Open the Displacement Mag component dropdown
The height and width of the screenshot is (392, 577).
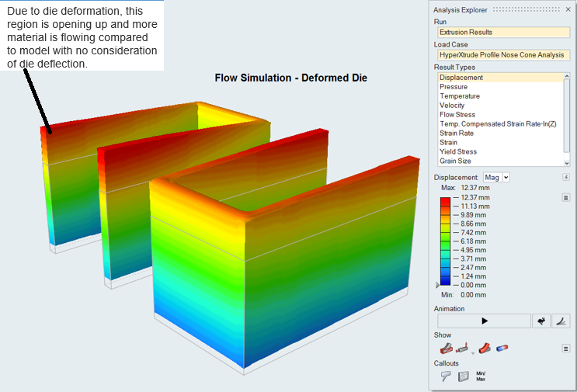496,178
